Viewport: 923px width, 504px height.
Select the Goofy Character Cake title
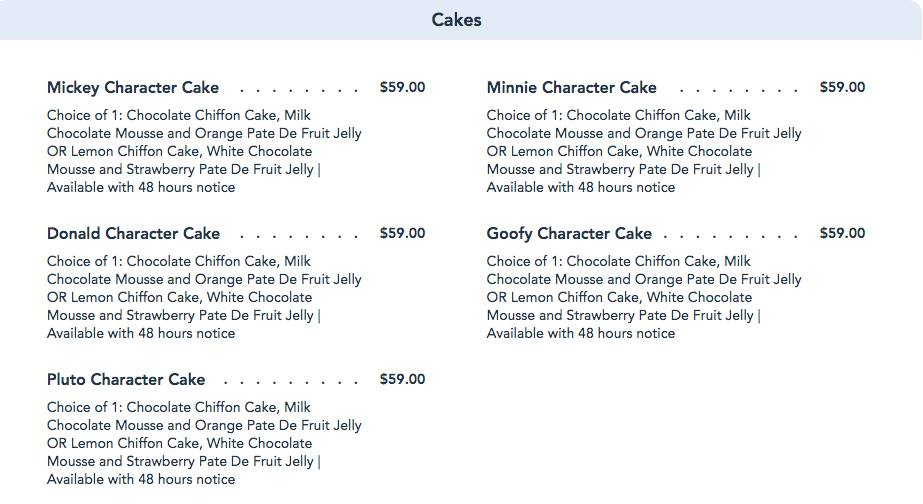click(569, 234)
